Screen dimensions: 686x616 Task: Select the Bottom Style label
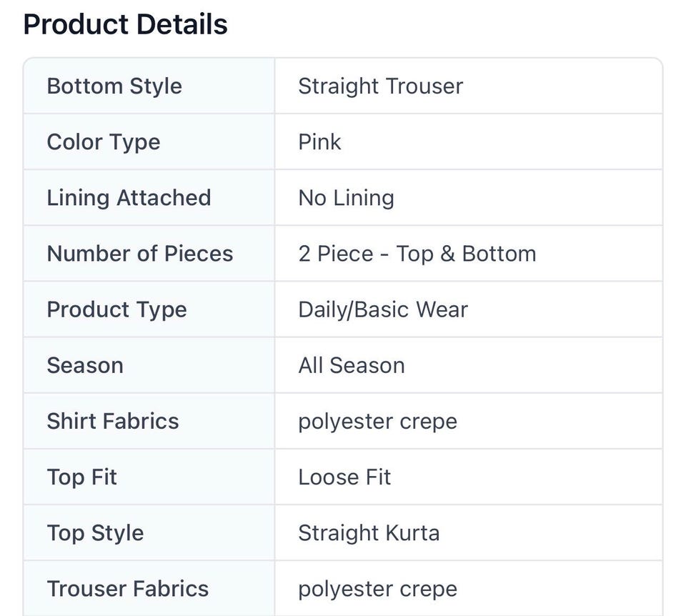[114, 86]
